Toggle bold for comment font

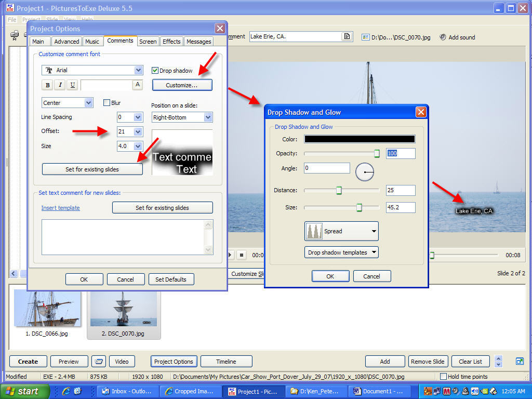[x=48, y=85]
